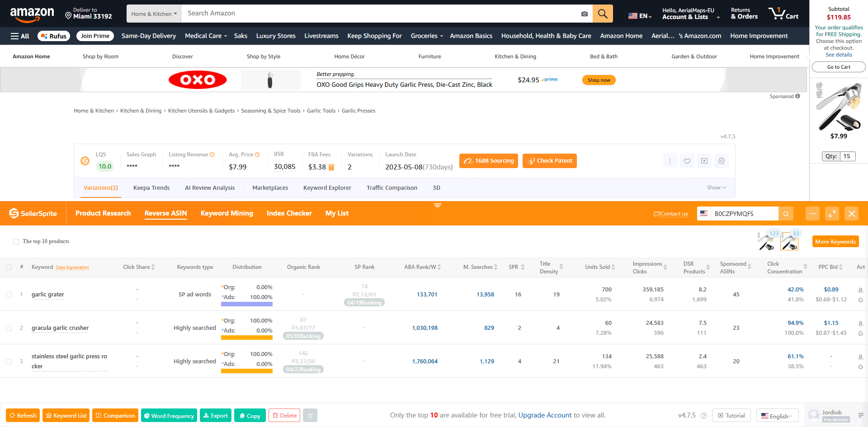Open the AI Review Analysis tab
Image resolution: width=868 pixels, height=427 pixels.
point(210,188)
